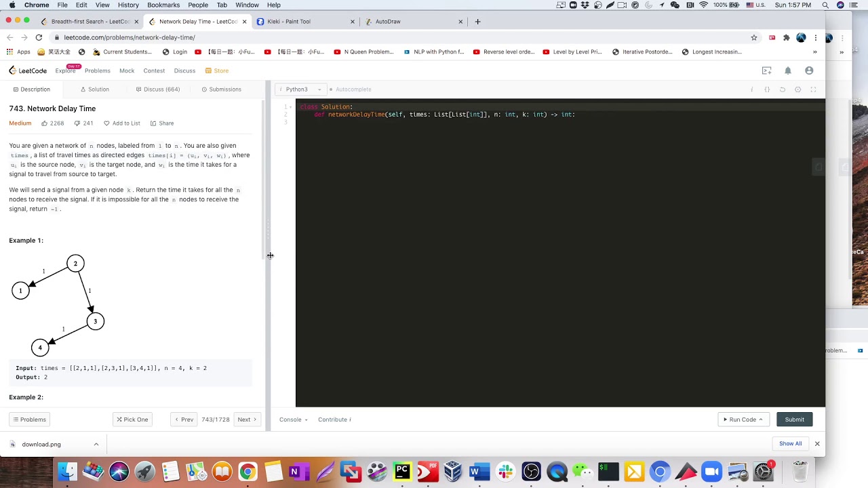
Task: Switch to the Solution tab
Action: [95, 89]
